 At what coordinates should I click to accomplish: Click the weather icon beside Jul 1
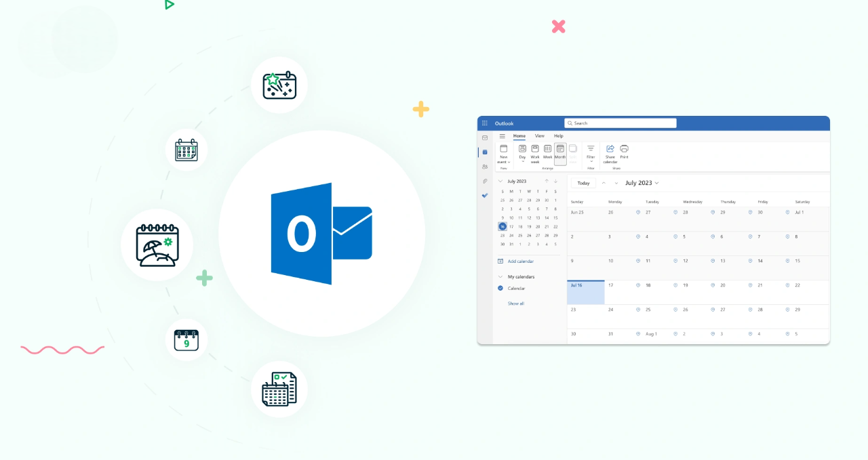[787, 212]
